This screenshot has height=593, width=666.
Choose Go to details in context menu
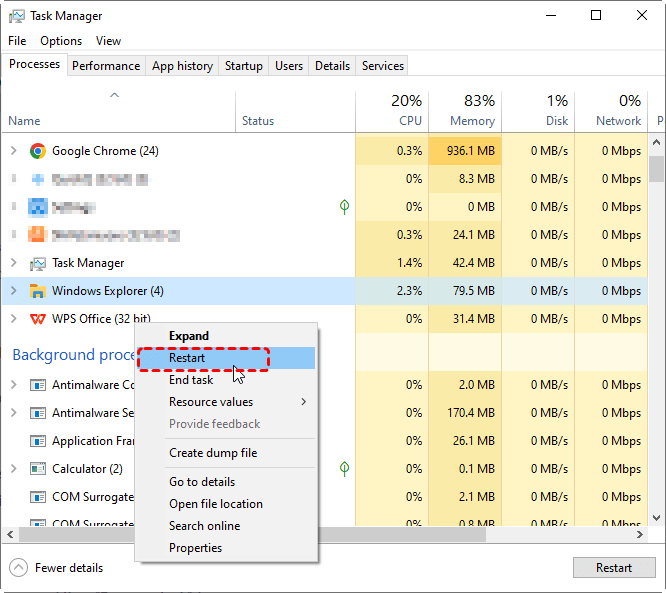227,482
